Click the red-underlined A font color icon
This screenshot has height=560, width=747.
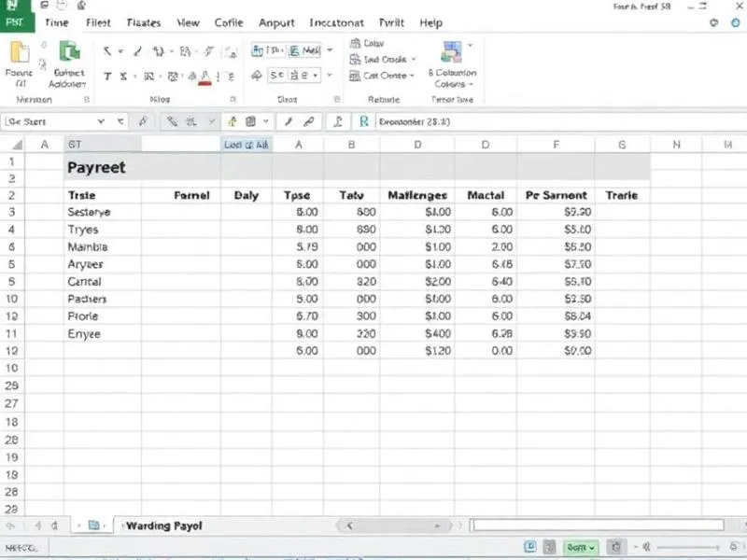click(204, 77)
